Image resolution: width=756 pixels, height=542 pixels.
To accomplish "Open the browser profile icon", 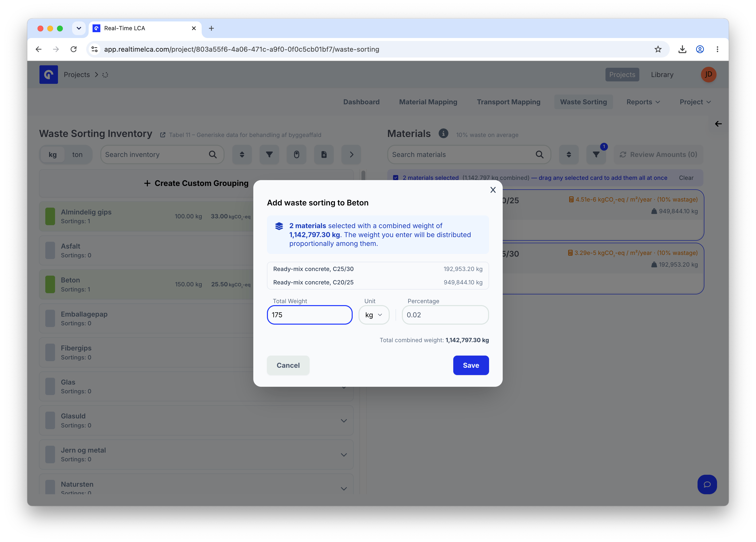I will (x=700, y=49).
